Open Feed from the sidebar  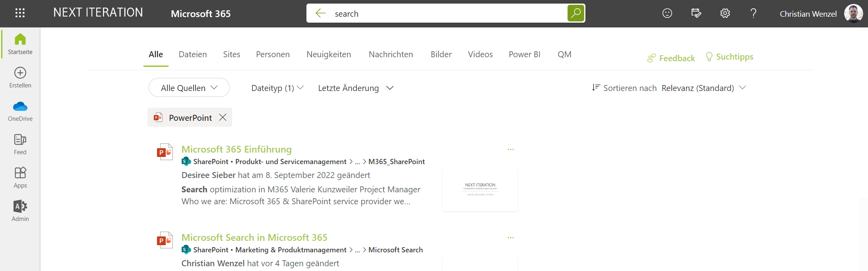pyautogui.click(x=20, y=144)
